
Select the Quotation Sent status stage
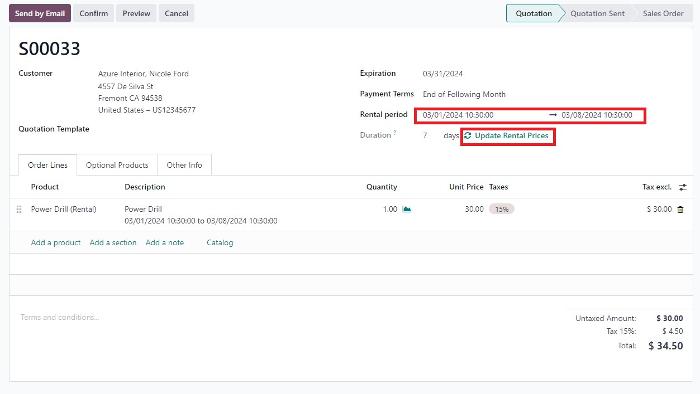tap(597, 13)
